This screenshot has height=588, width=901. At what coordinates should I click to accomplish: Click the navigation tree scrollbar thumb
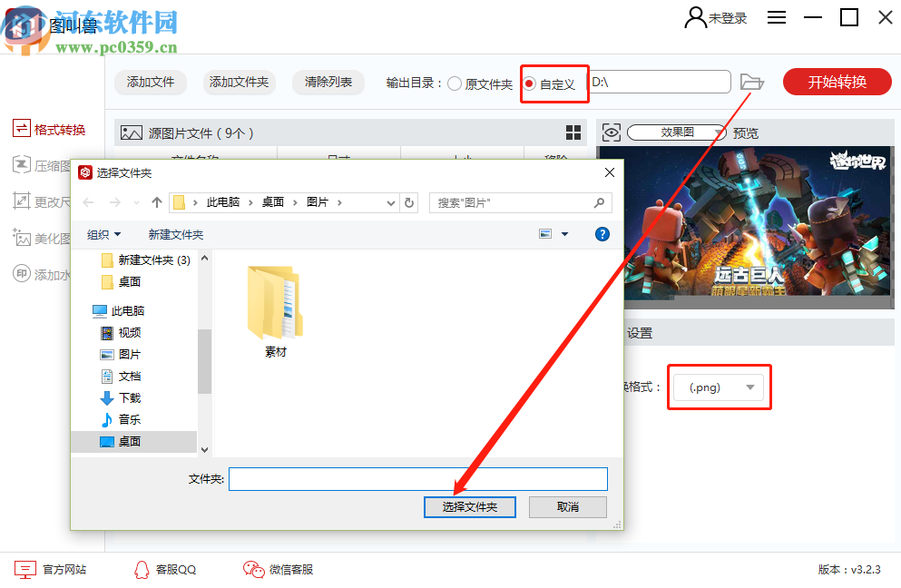pos(204,361)
